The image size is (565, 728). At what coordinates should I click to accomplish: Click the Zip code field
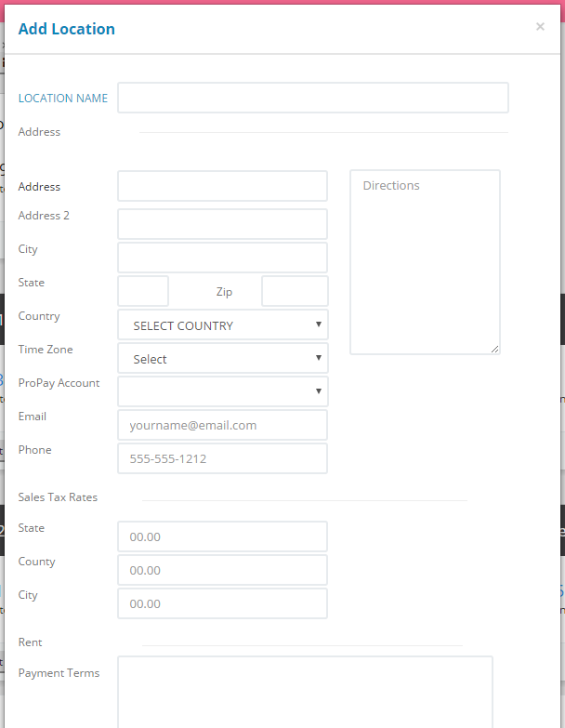[295, 291]
